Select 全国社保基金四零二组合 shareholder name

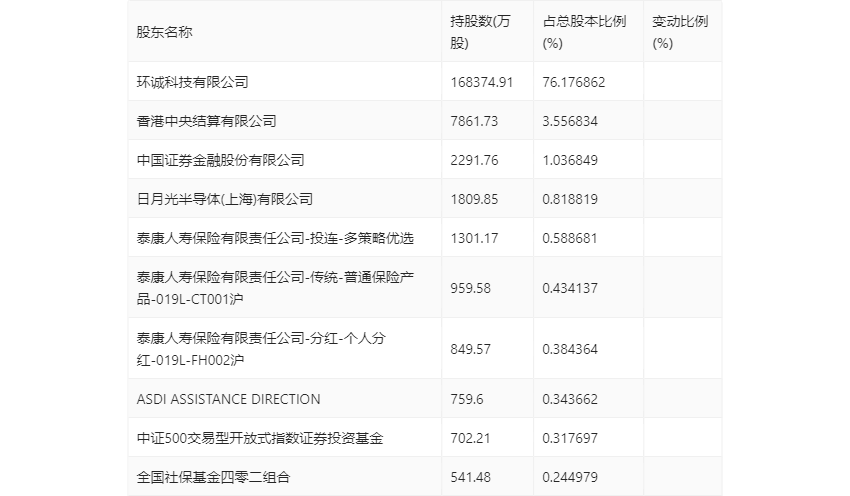[x=214, y=477]
